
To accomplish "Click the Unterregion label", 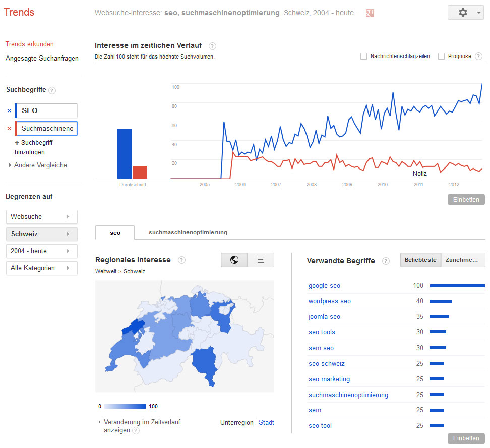I will tap(236, 422).
